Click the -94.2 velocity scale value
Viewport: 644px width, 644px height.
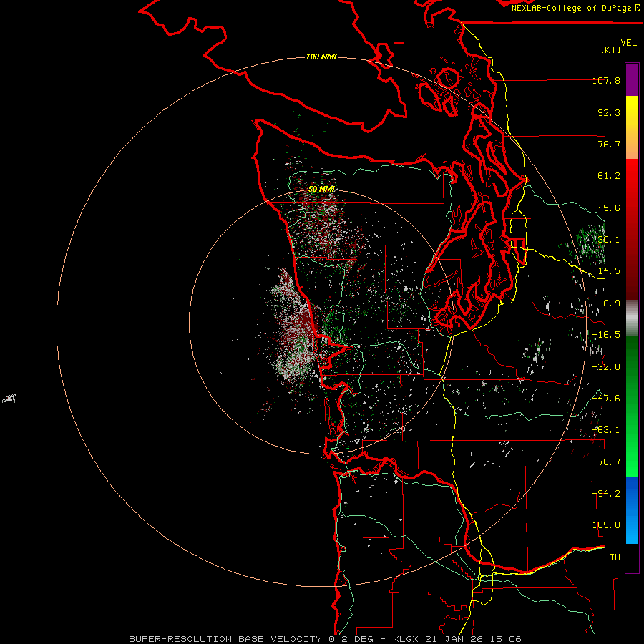tap(606, 494)
